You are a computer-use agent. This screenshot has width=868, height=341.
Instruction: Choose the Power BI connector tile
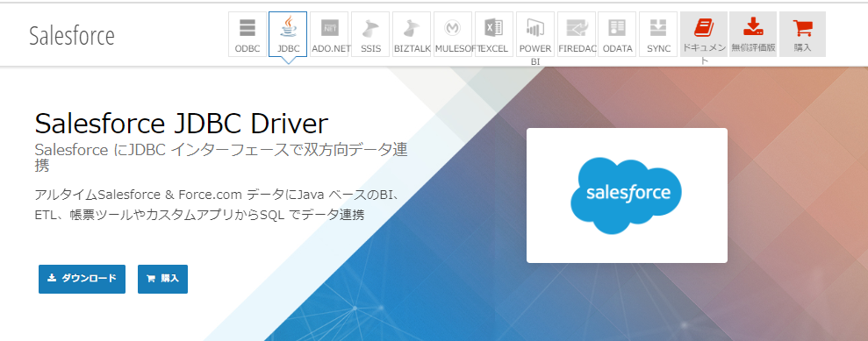pyautogui.click(x=535, y=33)
